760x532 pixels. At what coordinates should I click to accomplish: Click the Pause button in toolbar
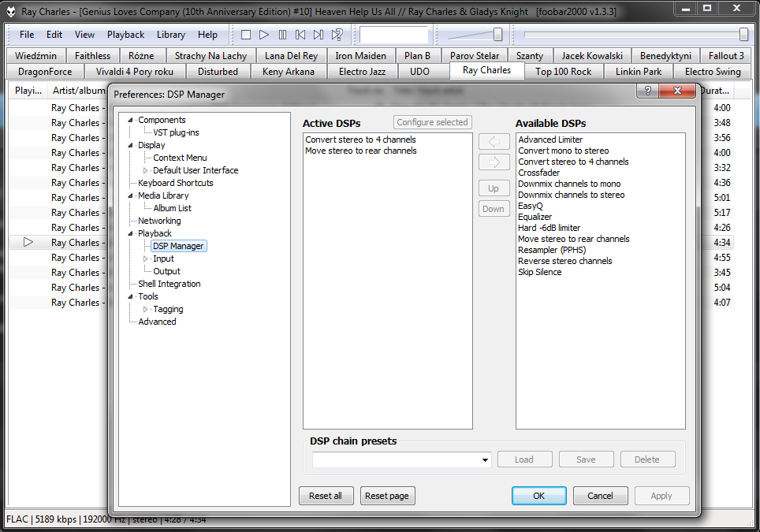(282, 35)
